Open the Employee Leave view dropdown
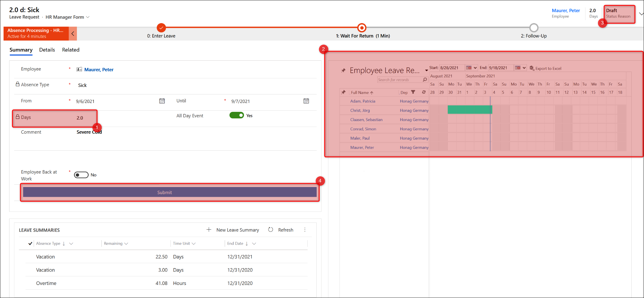The width and height of the screenshot is (644, 298). coord(426,70)
